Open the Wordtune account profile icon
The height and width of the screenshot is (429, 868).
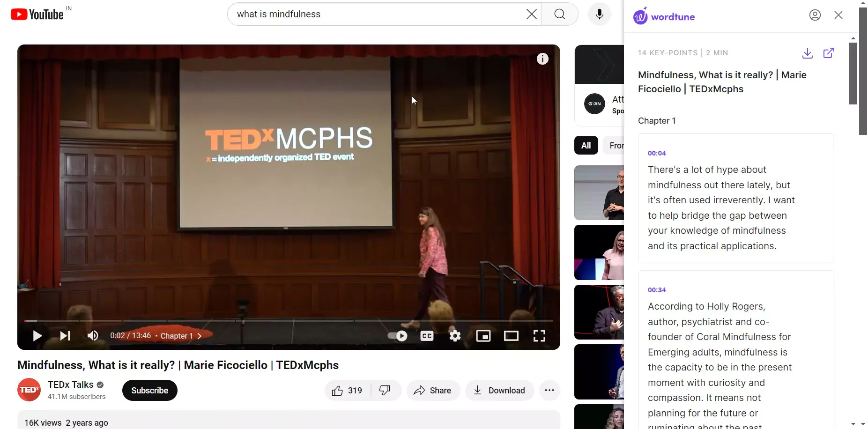pos(815,15)
